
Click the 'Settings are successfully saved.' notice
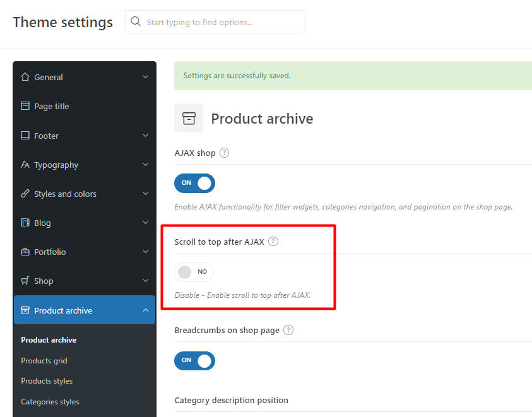coord(353,76)
